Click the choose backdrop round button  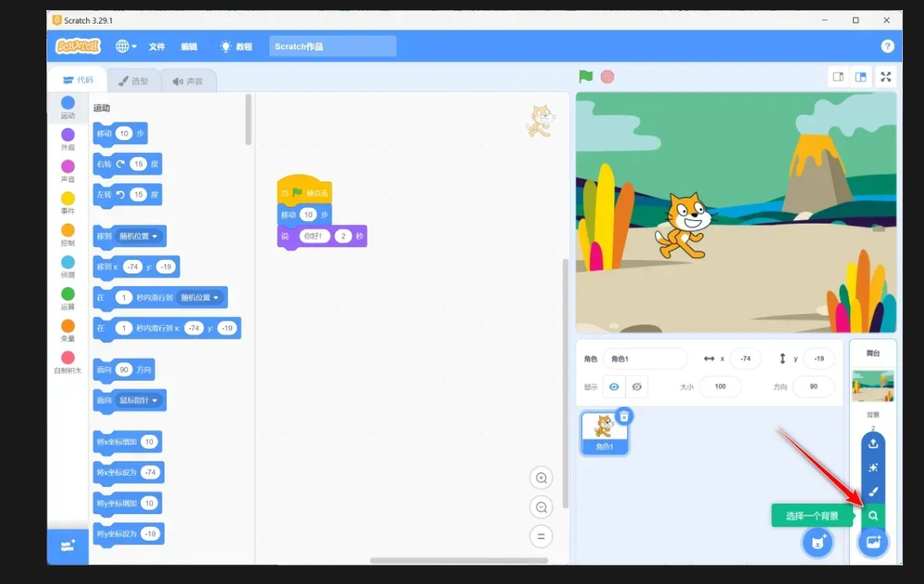tap(873, 542)
